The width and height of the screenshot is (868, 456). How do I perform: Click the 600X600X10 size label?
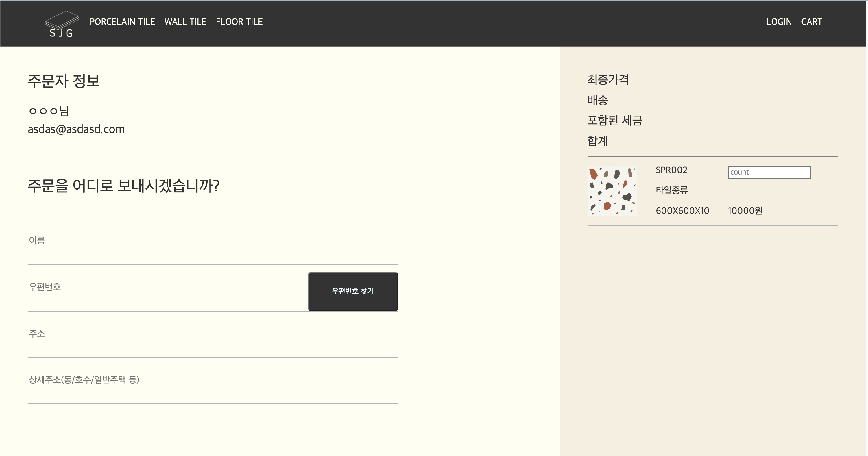(x=682, y=211)
